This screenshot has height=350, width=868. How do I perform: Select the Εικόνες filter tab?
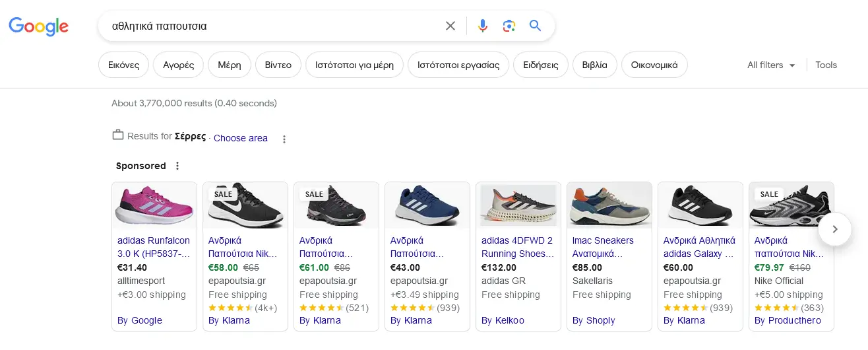(123, 65)
